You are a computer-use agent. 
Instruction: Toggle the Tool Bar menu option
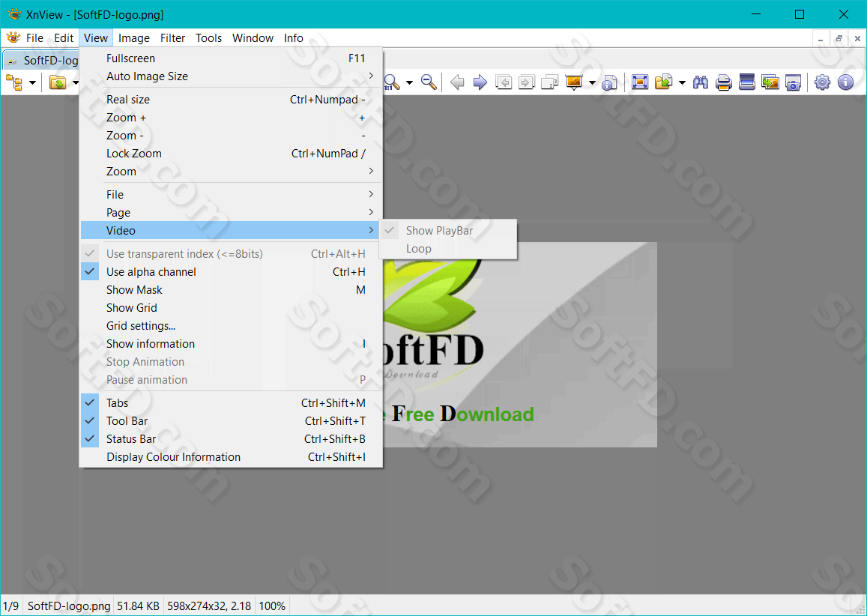coord(231,421)
